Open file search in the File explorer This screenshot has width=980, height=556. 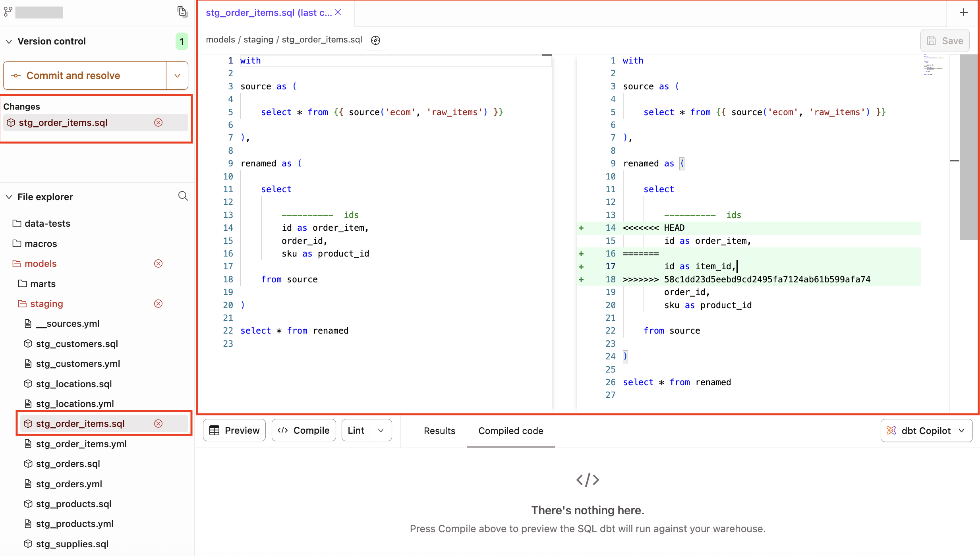[183, 196]
